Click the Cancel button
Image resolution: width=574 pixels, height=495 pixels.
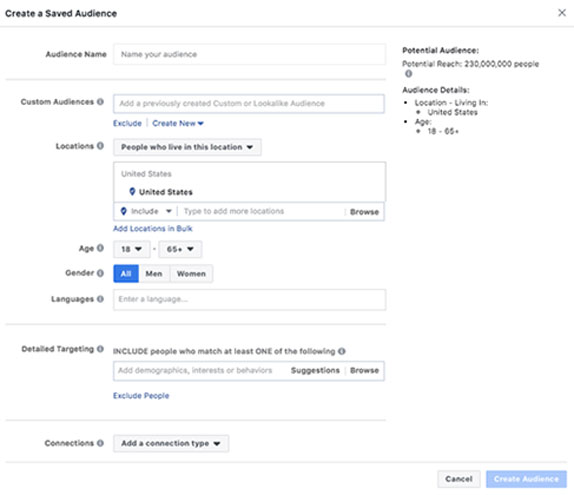click(459, 479)
